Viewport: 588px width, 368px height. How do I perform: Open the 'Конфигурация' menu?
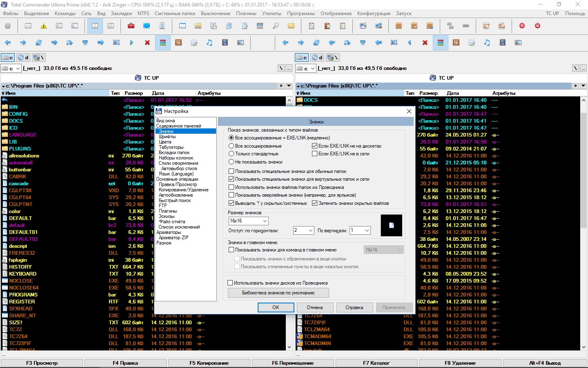(374, 13)
